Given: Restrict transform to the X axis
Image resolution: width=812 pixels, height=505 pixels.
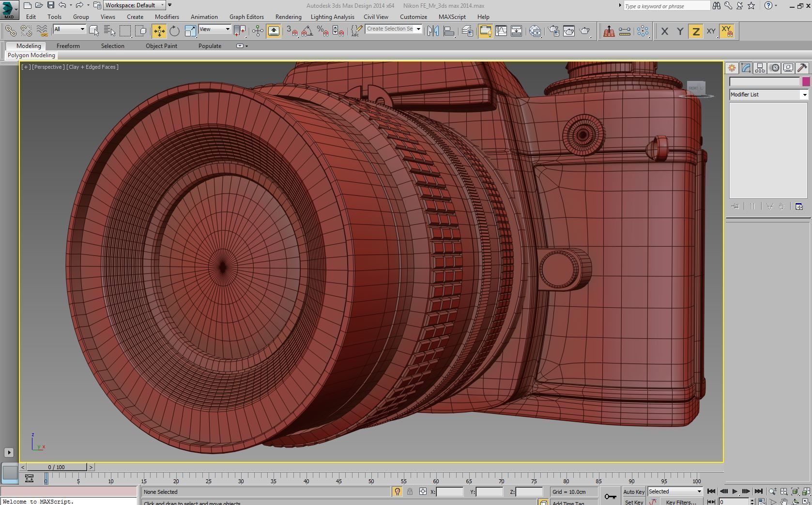Looking at the screenshot, I should point(664,31).
